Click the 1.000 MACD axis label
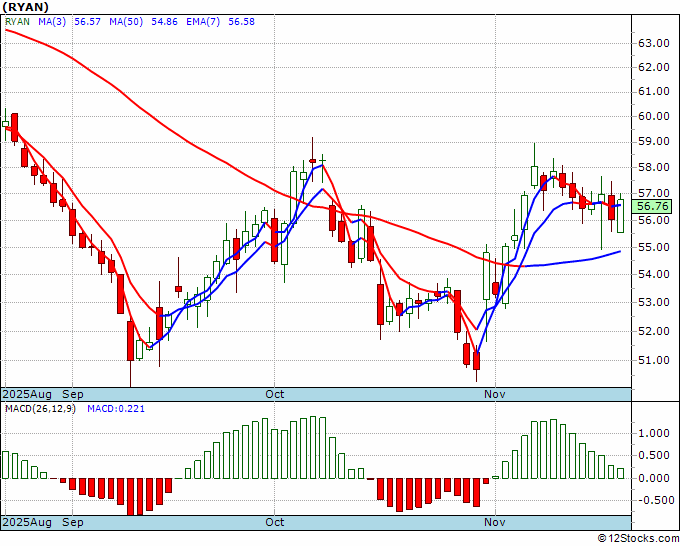Image resolution: width=680 pixels, height=546 pixels. click(x=654, y=433)
